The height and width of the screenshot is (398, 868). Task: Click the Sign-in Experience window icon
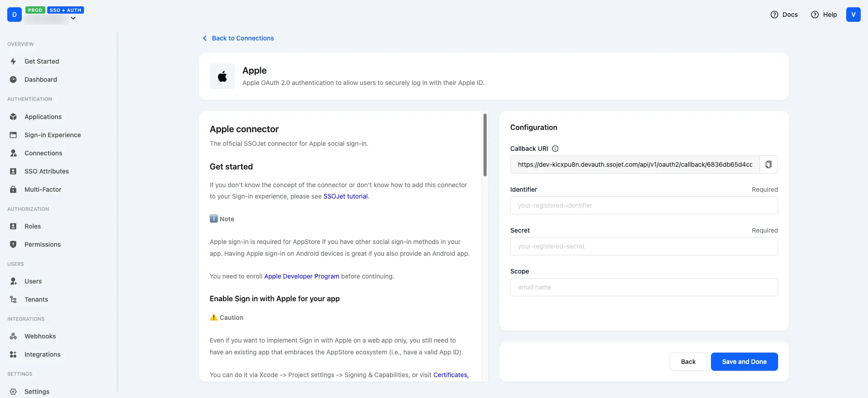click(x=13, y=135)
